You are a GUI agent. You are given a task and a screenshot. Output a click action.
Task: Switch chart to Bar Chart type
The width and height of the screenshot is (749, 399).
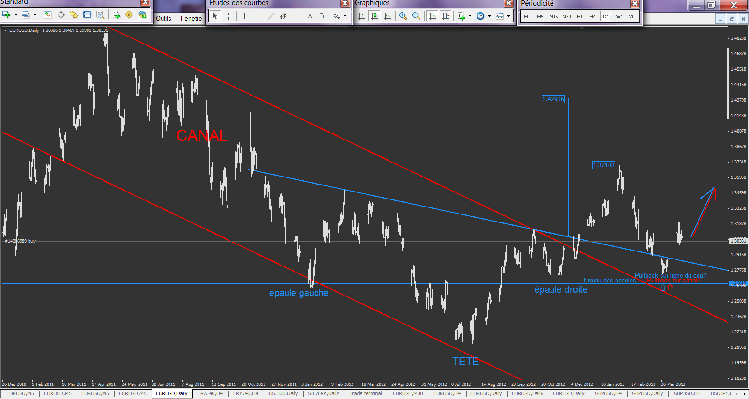pos(362,16)
